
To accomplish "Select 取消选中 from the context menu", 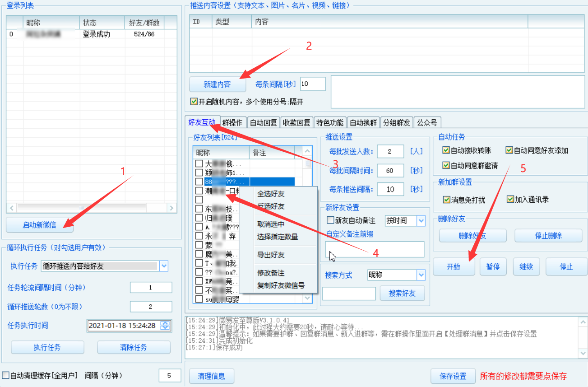I will coord(271,224).
